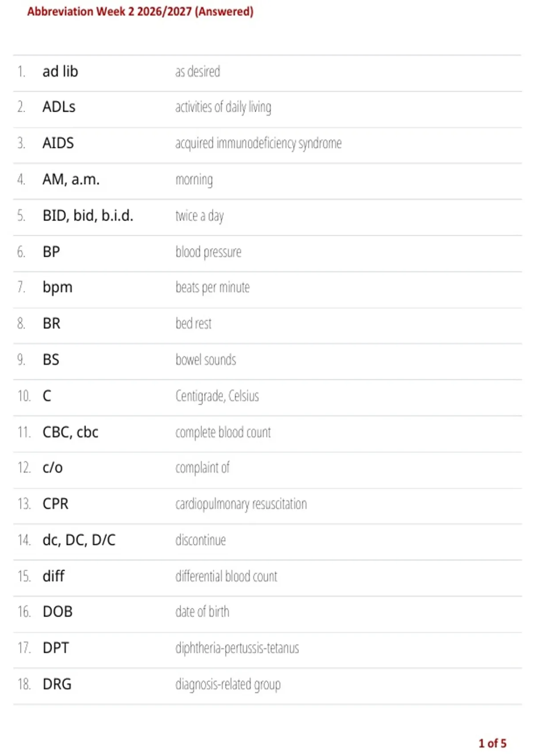Select the 'blood pressure' definition text
Screen dimensions: 534x756
click(208, 252)
